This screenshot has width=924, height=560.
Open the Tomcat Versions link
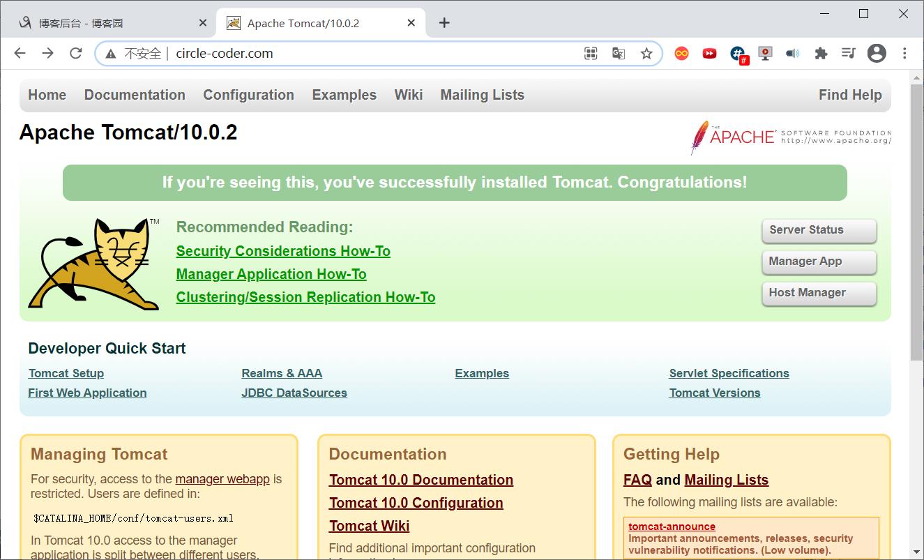tap(715, 393)
